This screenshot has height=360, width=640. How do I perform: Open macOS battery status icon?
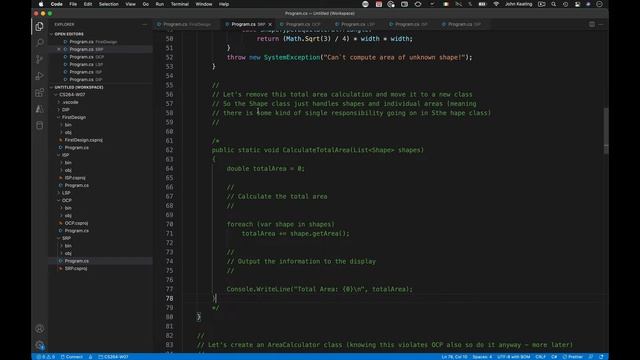[482, 4]
